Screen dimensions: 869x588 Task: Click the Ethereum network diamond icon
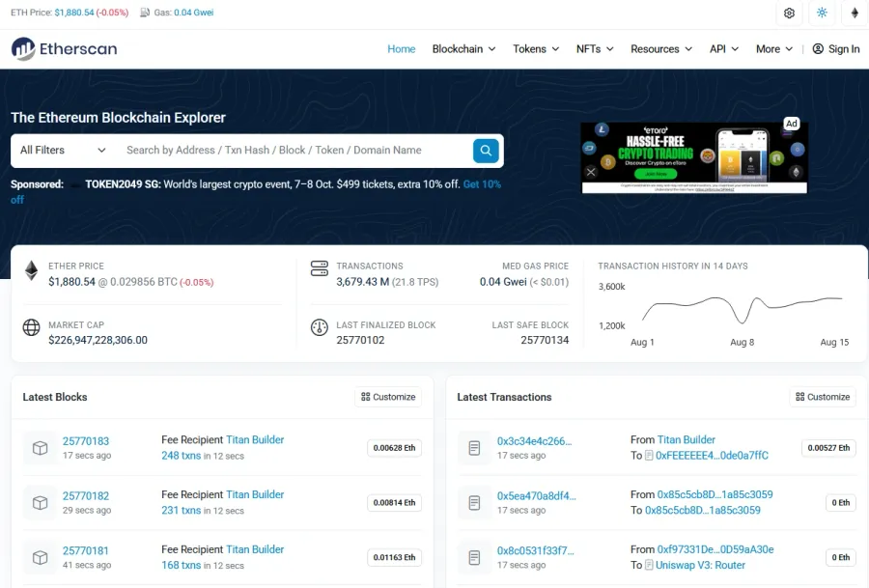pos(855,13)
